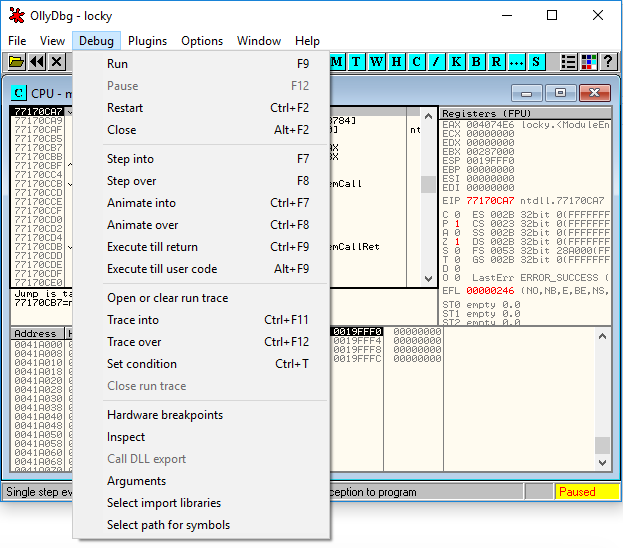Choose Open or clear run trace
This screenshot has height=548, width=623.
pyautogui.click(x=201, y=298)
